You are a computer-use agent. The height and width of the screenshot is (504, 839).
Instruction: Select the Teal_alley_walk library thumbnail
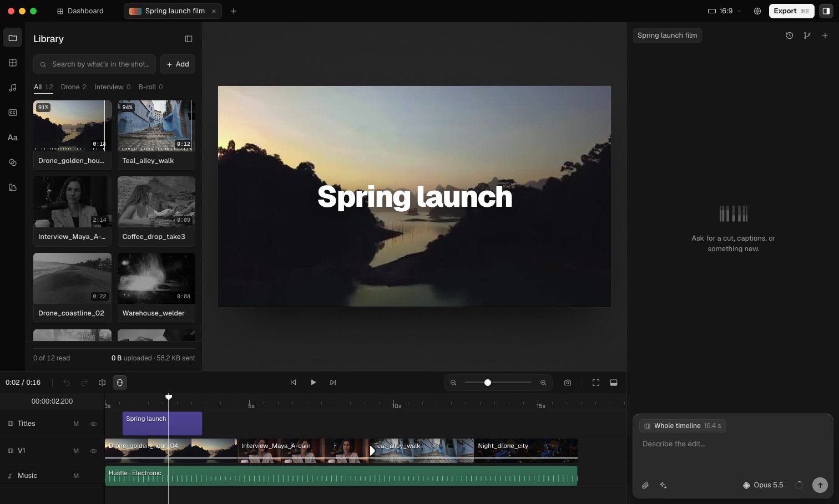coord(156,126)
